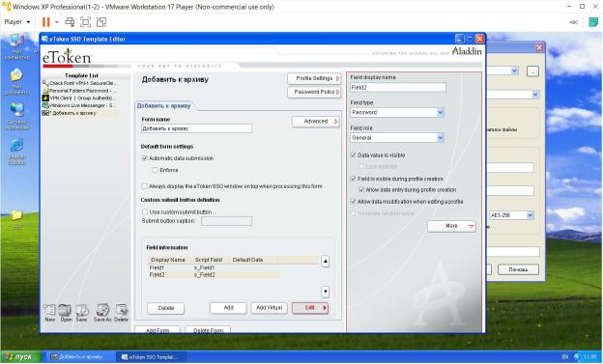Click the Add field button
This screenshot has height=364, width=603.
[228, 308]
